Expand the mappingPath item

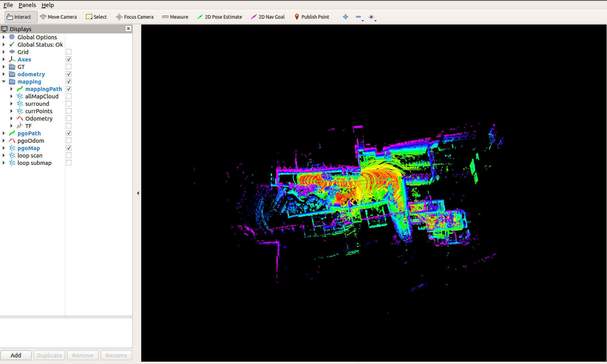click(x=12, y=89)
